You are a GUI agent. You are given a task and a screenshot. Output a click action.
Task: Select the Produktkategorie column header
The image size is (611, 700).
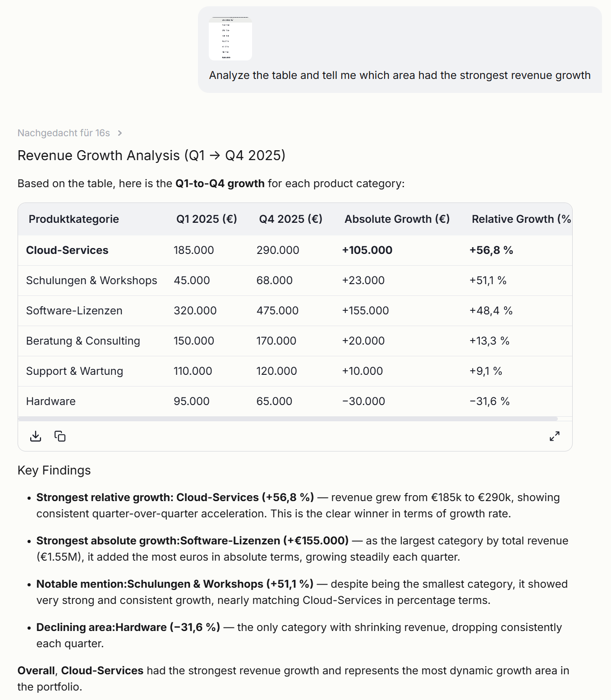(x=74, y=219)
